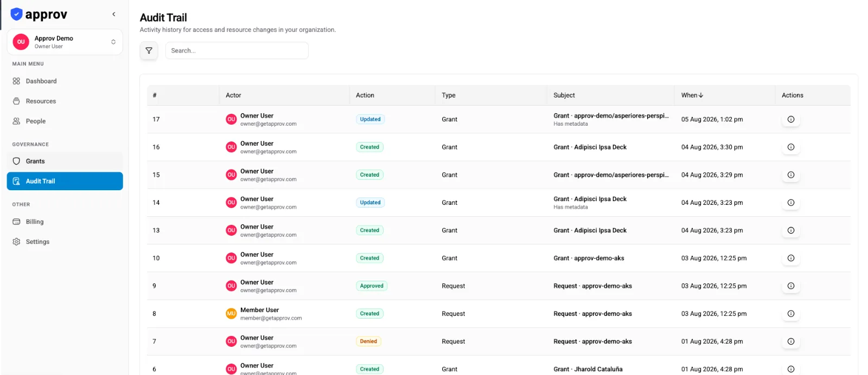Image resolution: width=868 pixels, height=375 pixels.
Task: View details icon for entry 17
Action: (791, 119)
